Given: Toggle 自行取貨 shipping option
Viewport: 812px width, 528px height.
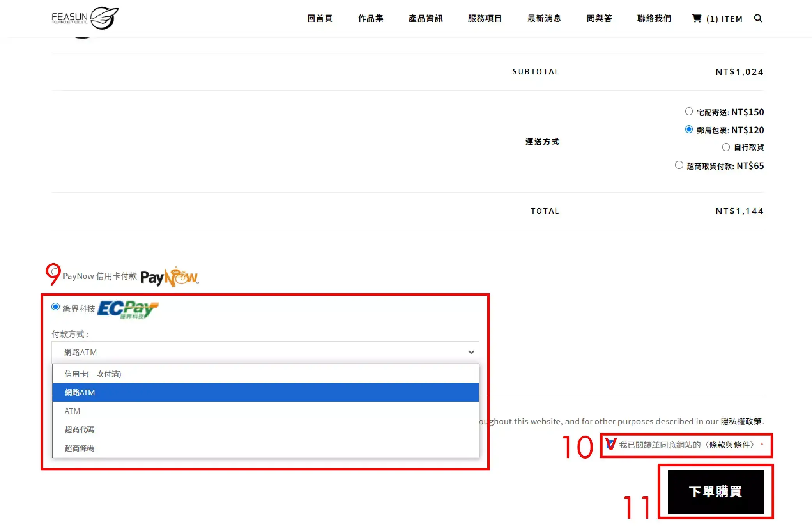Looking at the screenshot, I should click(x=725, y=147).
